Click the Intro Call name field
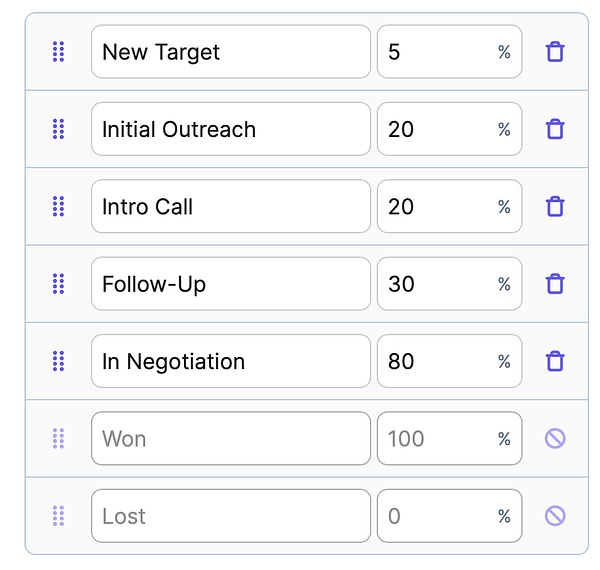The image size is (600, 570). (231, 207)
